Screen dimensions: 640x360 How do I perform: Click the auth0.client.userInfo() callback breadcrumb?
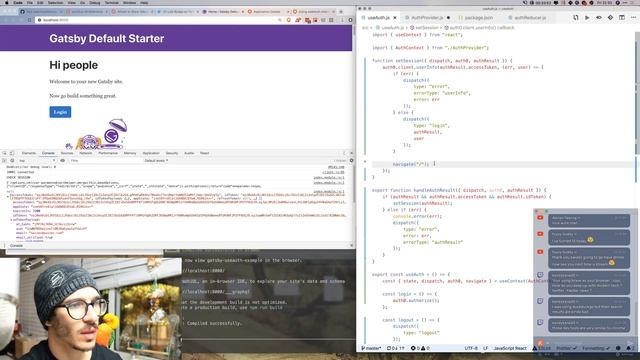(x=479, y=28)
